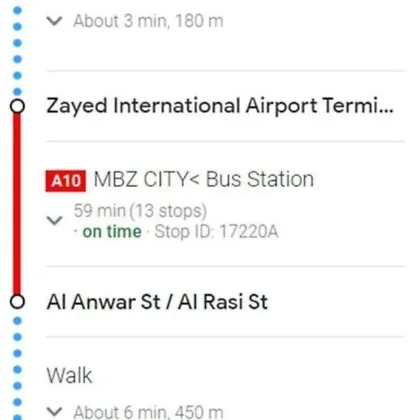Click the Stop ID 17220A label
Viewport: 420px width, 420px height.
tap(216, 231)
